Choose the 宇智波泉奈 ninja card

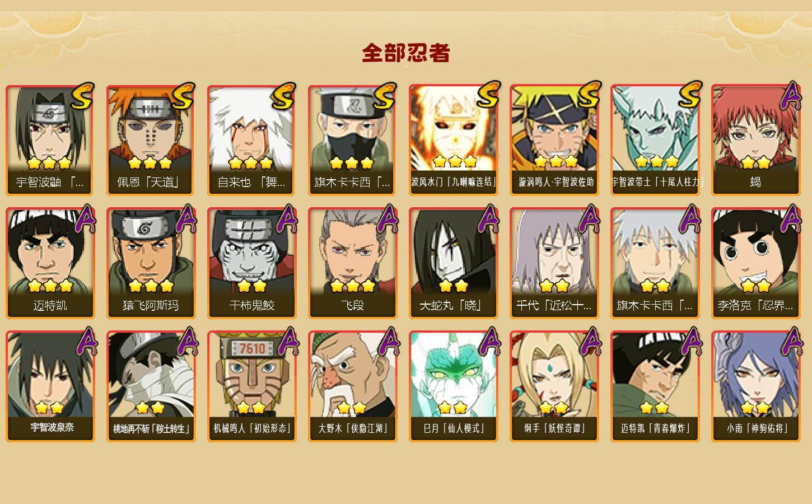[x=50, y=386]
